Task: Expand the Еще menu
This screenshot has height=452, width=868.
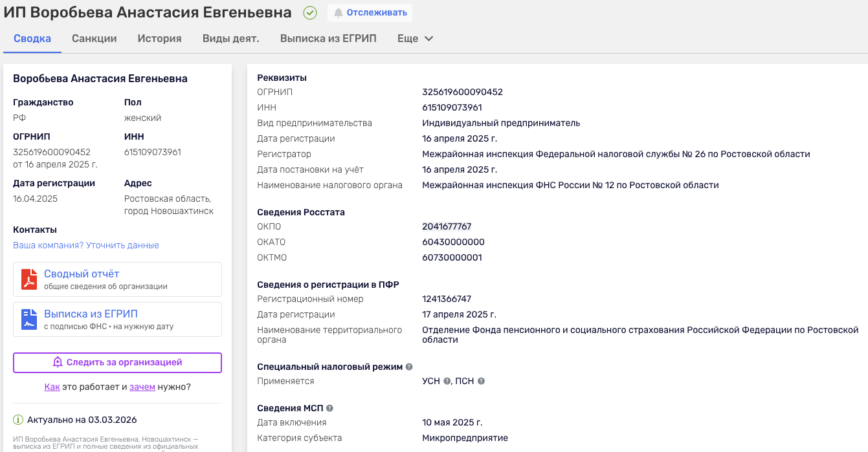Action: [415, 38]
